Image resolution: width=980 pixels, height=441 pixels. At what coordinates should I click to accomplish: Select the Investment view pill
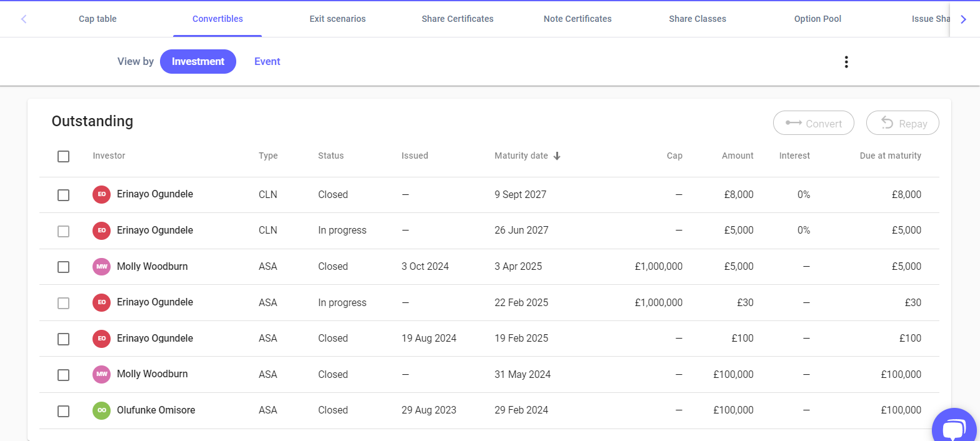click(197, 62)
